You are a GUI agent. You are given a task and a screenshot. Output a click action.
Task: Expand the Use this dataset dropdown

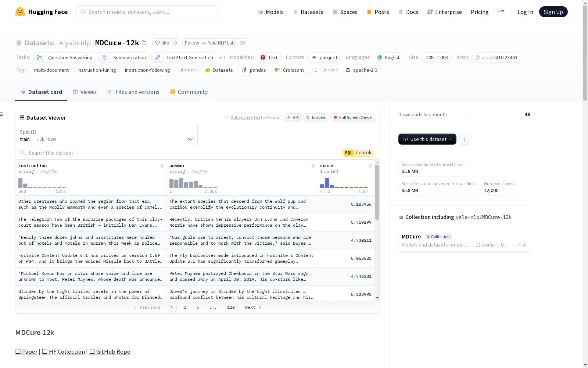coord(427,139)
